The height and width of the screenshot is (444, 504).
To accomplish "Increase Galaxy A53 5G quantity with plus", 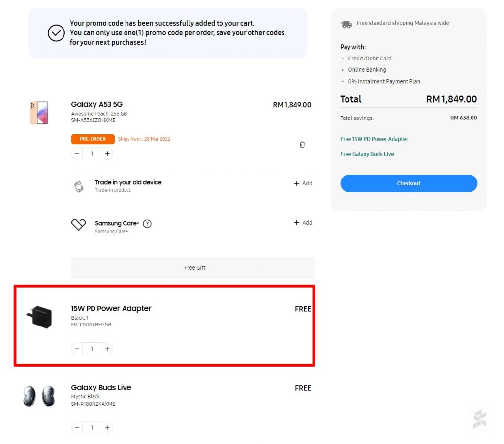I will pos(107,154).
